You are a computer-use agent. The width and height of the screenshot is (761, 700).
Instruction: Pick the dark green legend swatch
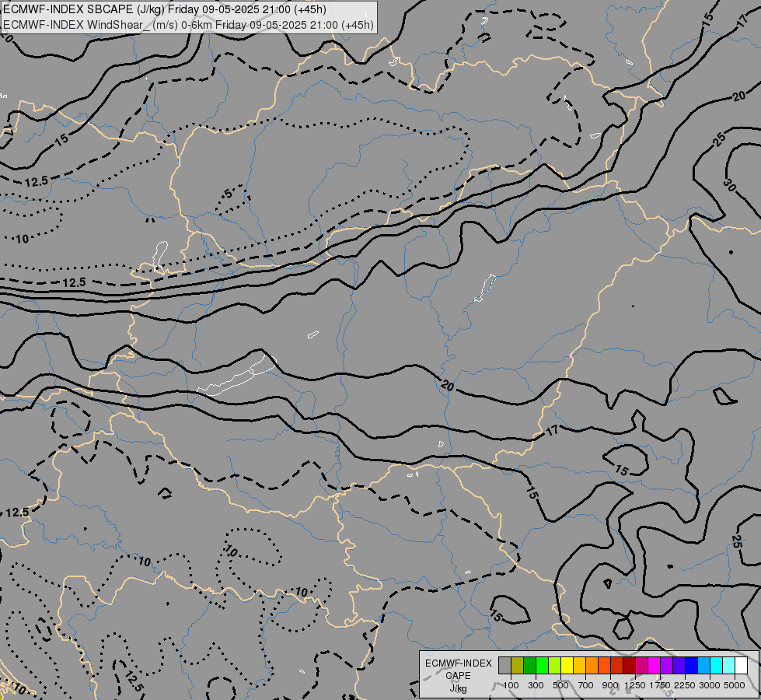pos(529,666)
